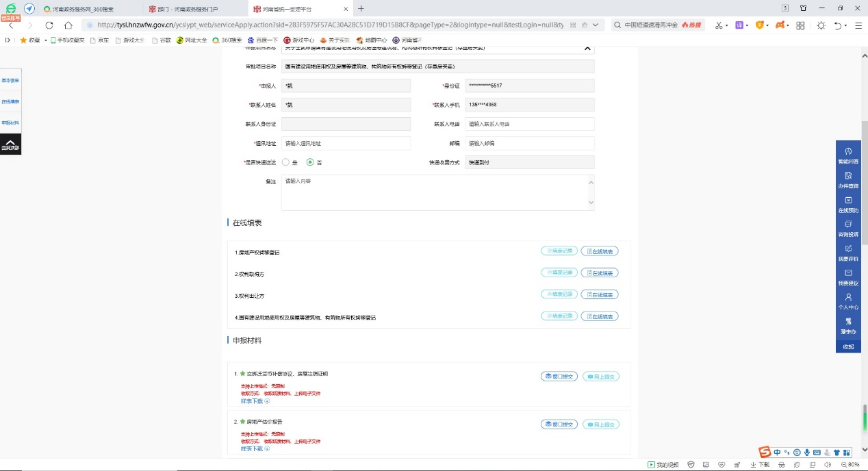Open a new browser tab with plus icon

(x=361, y=8)
